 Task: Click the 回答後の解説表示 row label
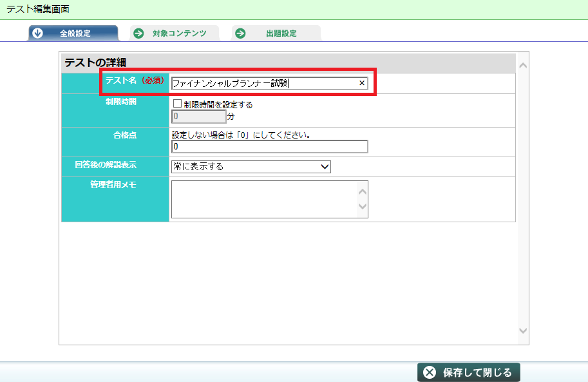pyautogui.click(x=106, y=165)
